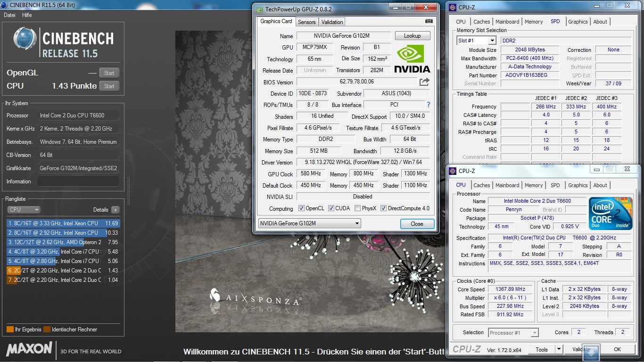The image size is (644, 362).
Task: Click the GPU Name field in GPU-Z
Action: [343, 36]
